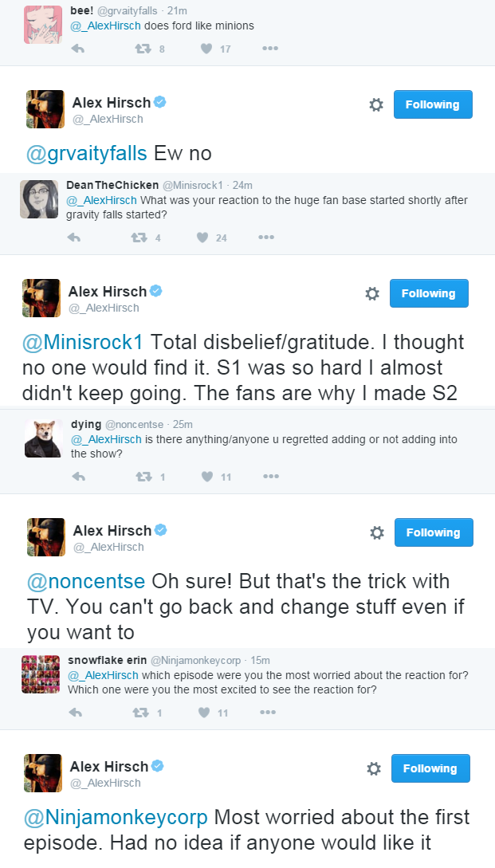Open more options on dying's tweet

(x=271, y=477)
